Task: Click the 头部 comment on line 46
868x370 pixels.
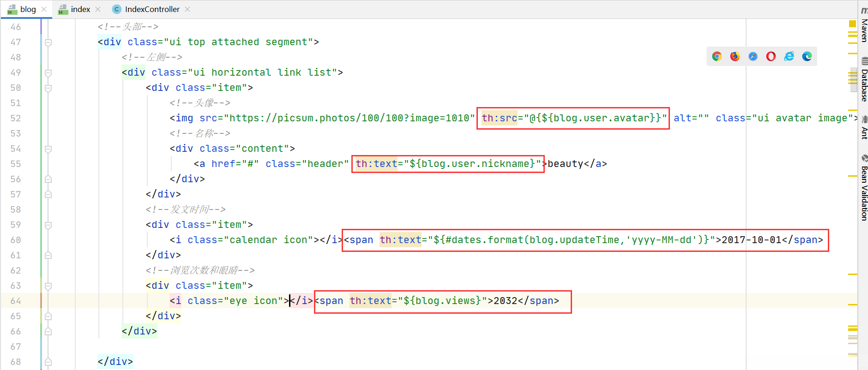Action: click(128, 27)
